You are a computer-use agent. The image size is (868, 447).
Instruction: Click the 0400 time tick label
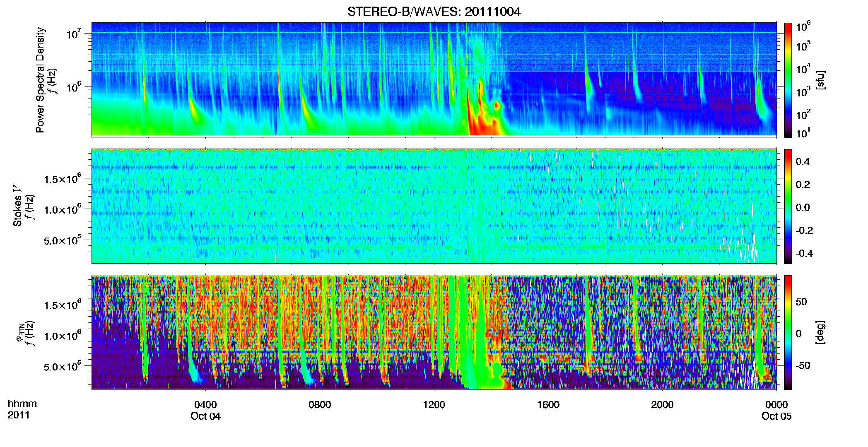pyautogui.click(x=205, y=405)
